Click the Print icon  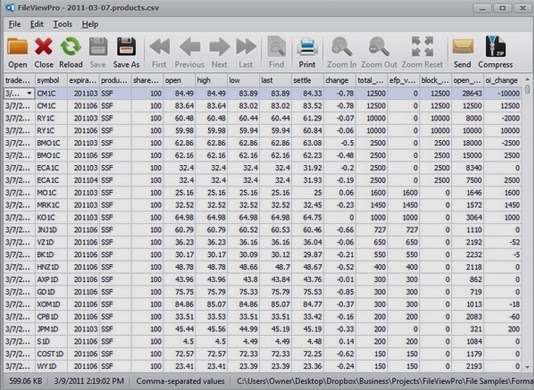coord(307,47)
